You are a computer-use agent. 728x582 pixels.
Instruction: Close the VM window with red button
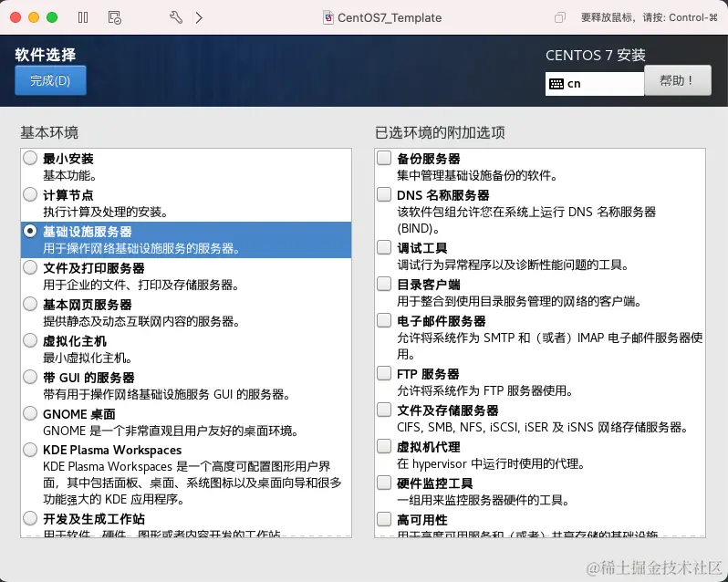[16, 17]
